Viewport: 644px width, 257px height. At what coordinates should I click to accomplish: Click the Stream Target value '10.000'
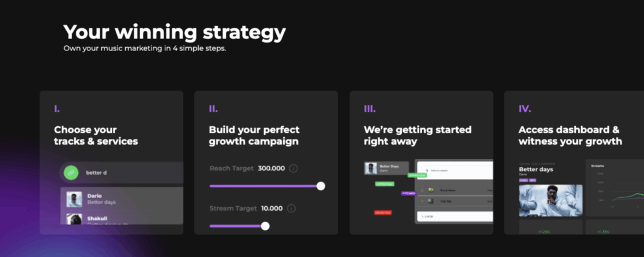(x=272, y=209)
